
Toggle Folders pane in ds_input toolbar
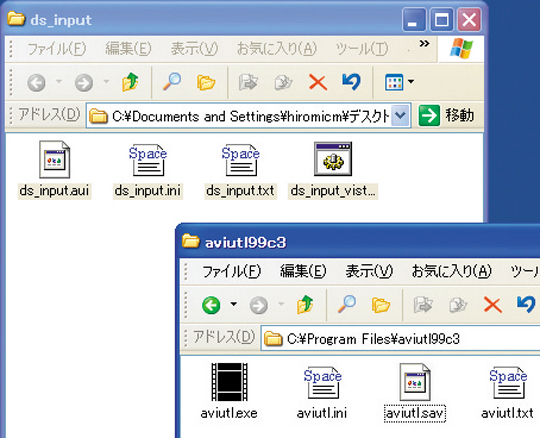pyautogui.click(x=206, y=82)
